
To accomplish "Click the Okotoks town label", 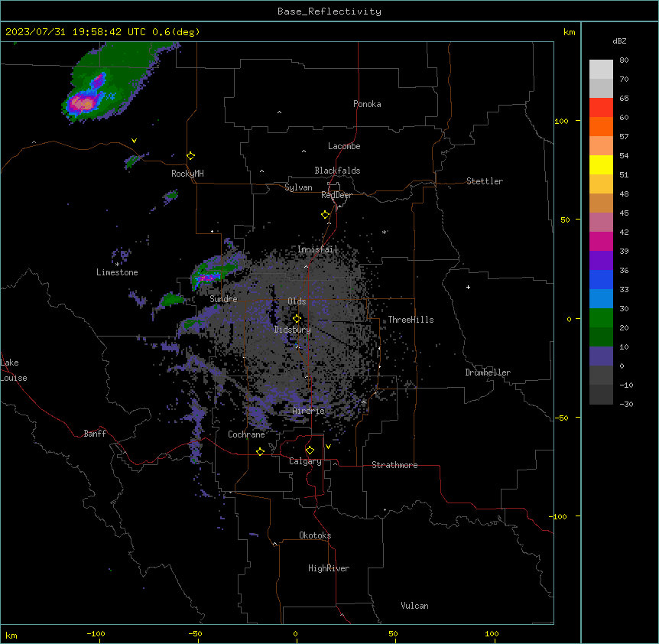I will pos(315,535).
